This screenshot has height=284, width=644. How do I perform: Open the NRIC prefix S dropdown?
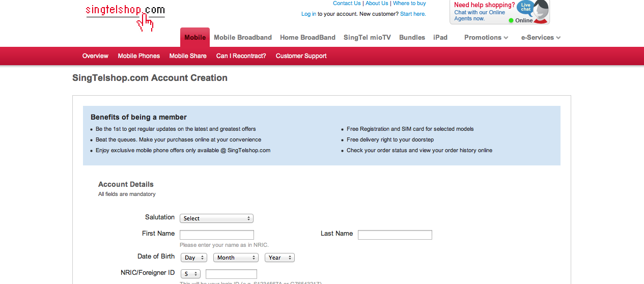[190, 274]
